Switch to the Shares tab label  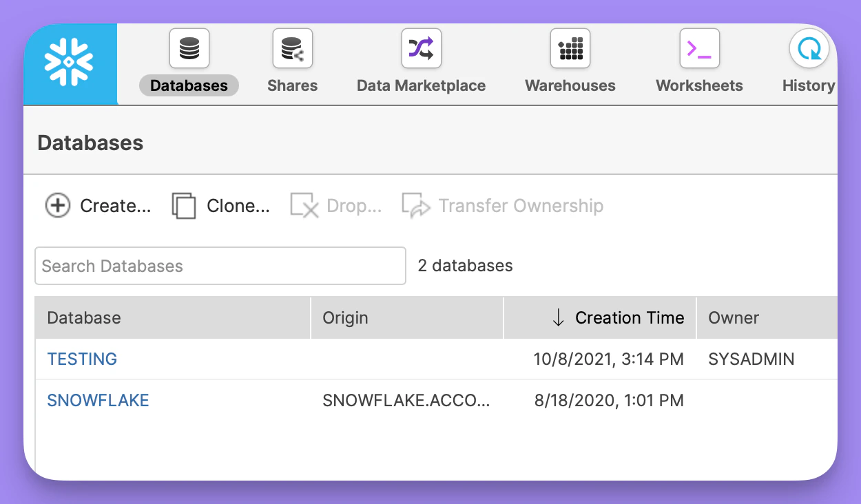click(x=293, y=85)
